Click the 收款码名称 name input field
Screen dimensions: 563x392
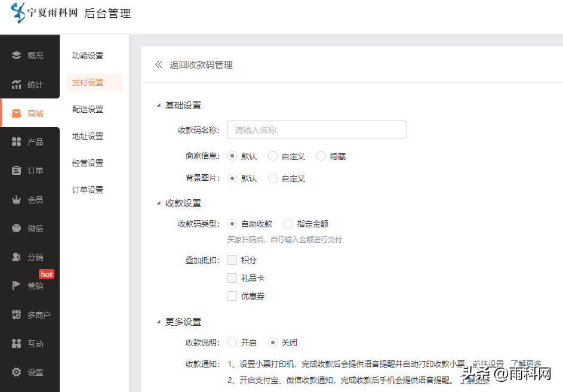point(316,130)
